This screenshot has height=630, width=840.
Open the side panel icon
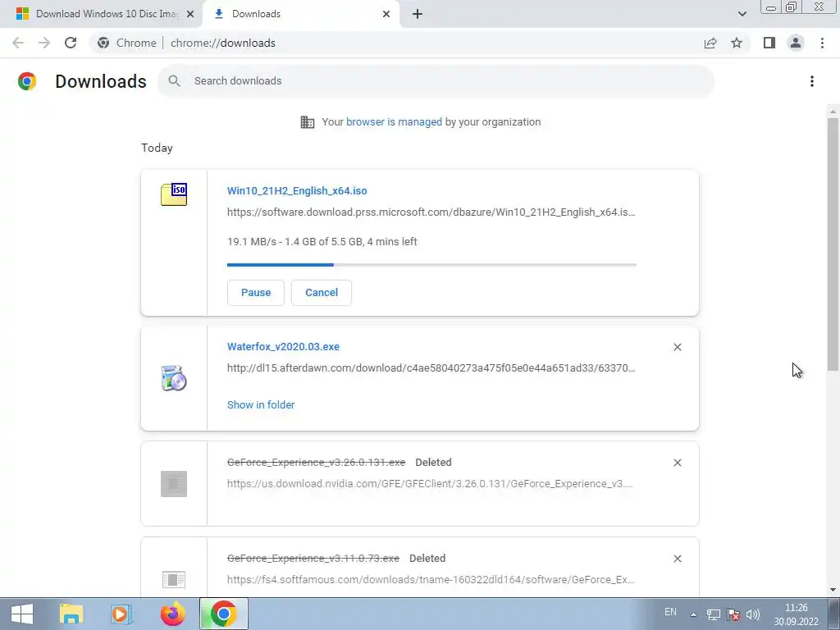coord(769,43)
